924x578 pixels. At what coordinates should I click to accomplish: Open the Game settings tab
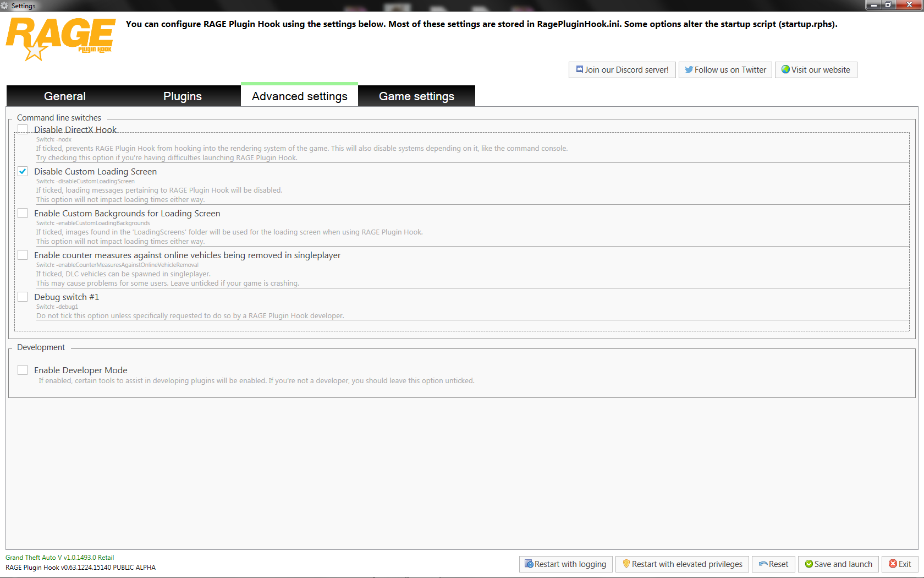pos(416,96)
